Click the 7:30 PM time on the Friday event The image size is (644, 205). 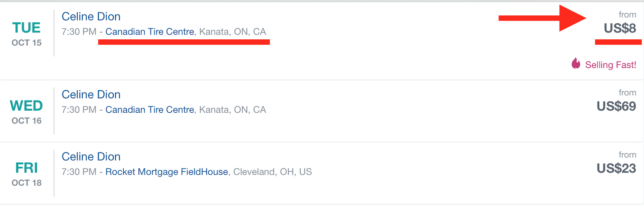click(79, 172)
